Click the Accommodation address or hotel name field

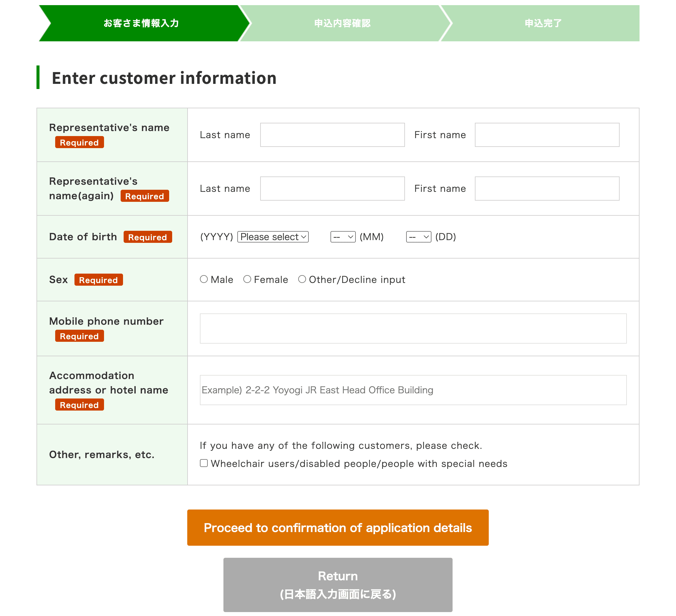[413, 390]
